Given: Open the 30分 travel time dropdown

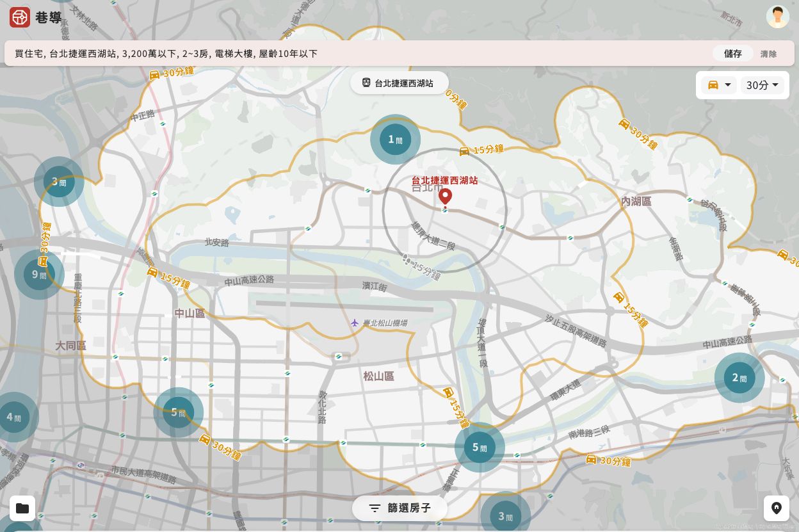Looking at the screenshot, I should pyautogui.click(x=762, y=85).
